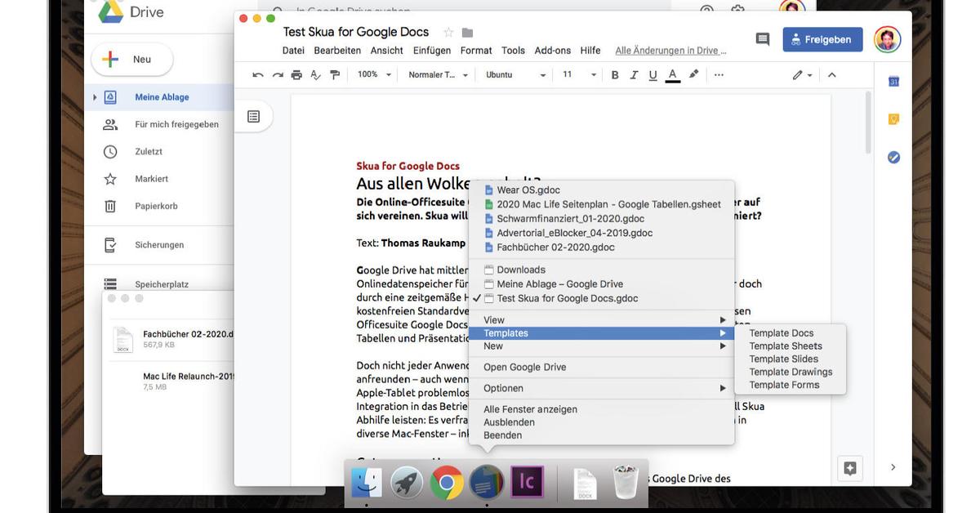Open Markiert in Drive sidebar
The image size is (980, 513).
click(151, 179)
